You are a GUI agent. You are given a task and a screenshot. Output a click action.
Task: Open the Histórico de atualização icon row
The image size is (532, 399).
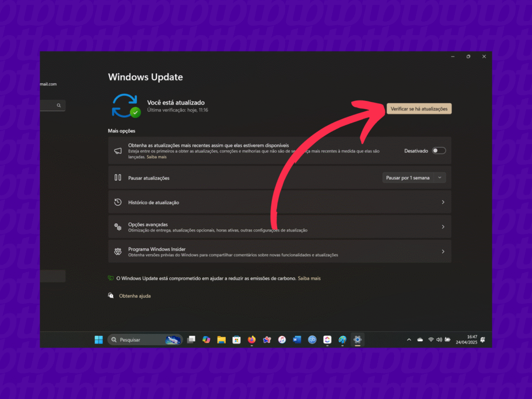pos(117,202)
